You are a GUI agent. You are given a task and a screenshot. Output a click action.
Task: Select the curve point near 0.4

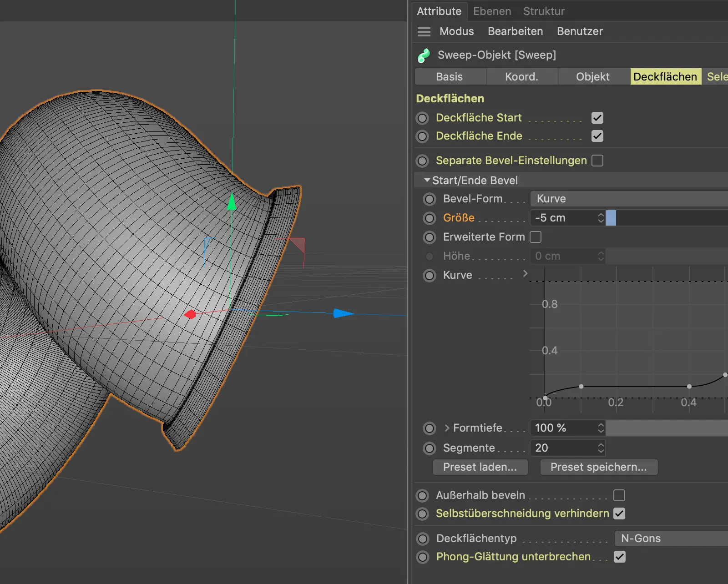point(689,387)
